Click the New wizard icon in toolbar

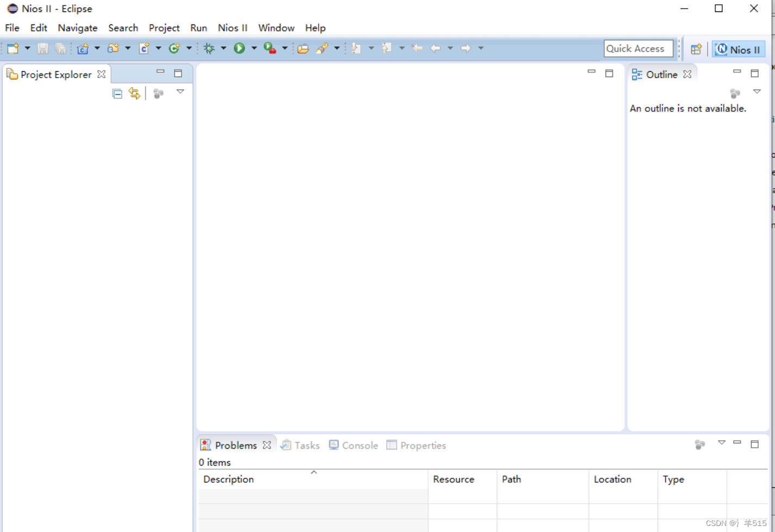[x=13, y=48]
